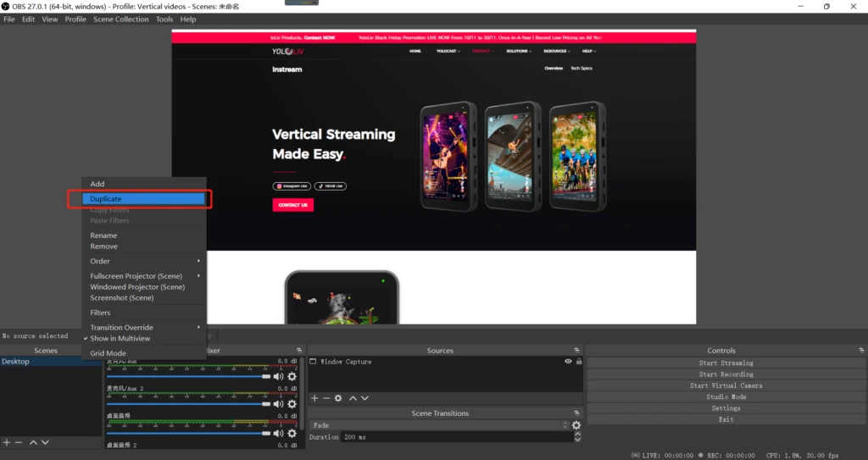This screenshot has height=460, width=868.
Task: Mute the first audio mixer track speaker
Action: [278, 376]
